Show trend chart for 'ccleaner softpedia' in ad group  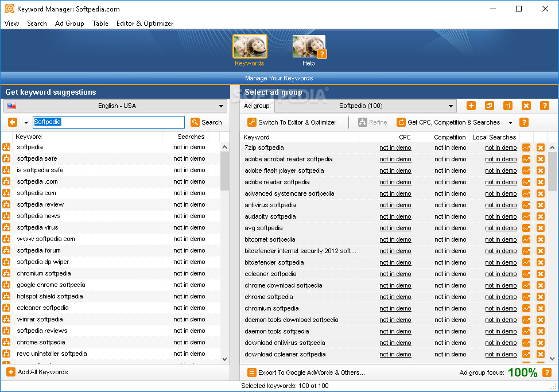tap(526, 274)
